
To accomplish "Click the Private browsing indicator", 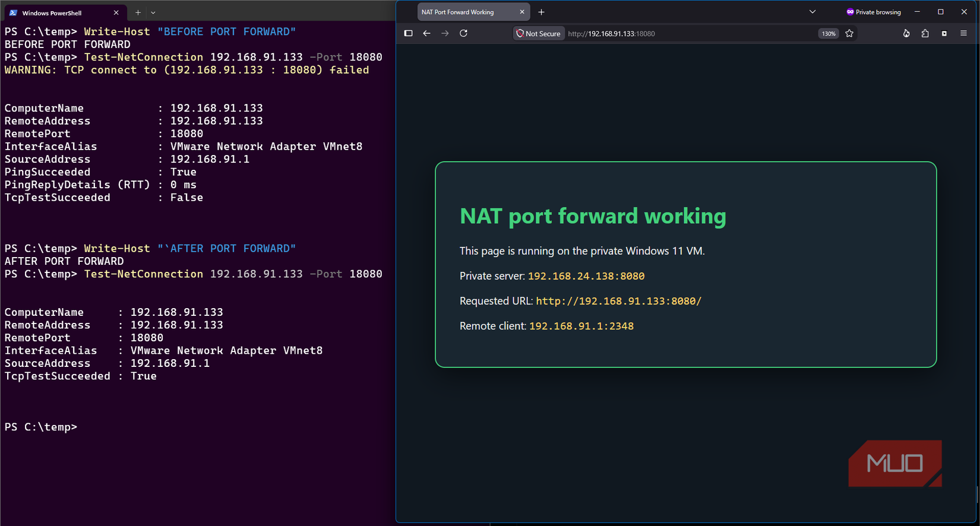I will [x=873, y=12].
